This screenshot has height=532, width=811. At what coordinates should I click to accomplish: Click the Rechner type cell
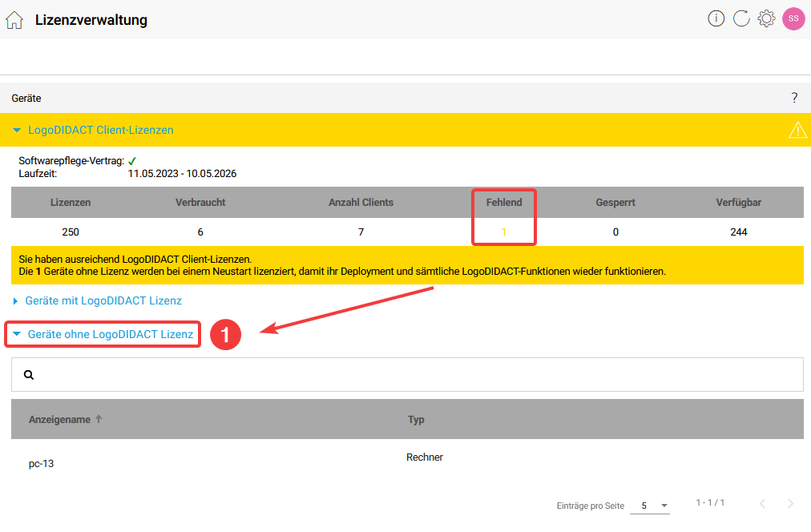tap(425, 457)
